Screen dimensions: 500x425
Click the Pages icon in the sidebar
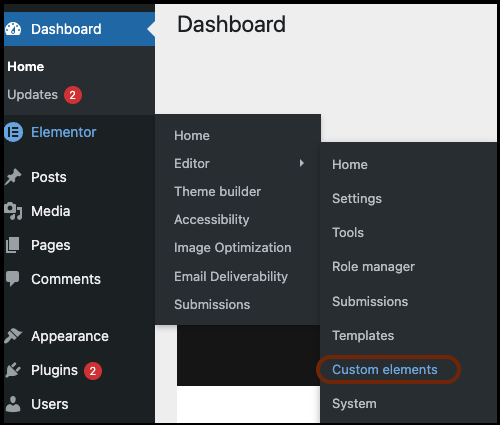(13, 245)
